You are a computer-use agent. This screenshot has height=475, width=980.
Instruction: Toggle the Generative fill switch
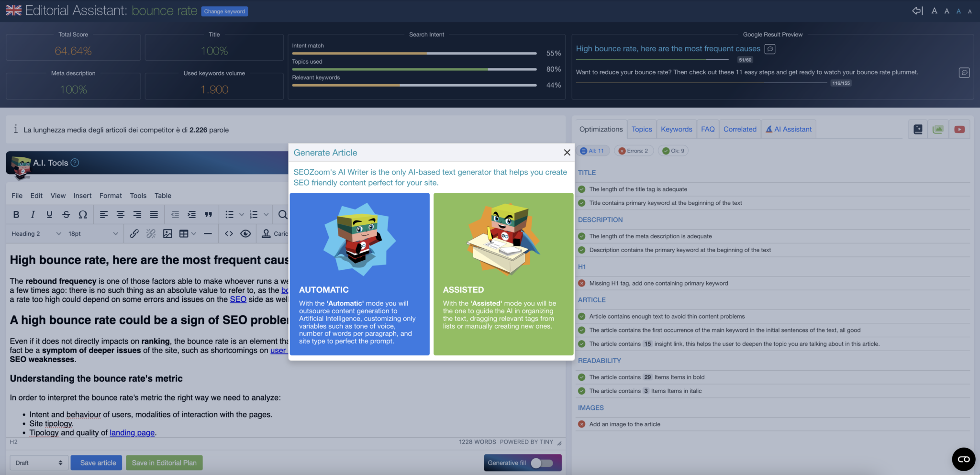542,463
